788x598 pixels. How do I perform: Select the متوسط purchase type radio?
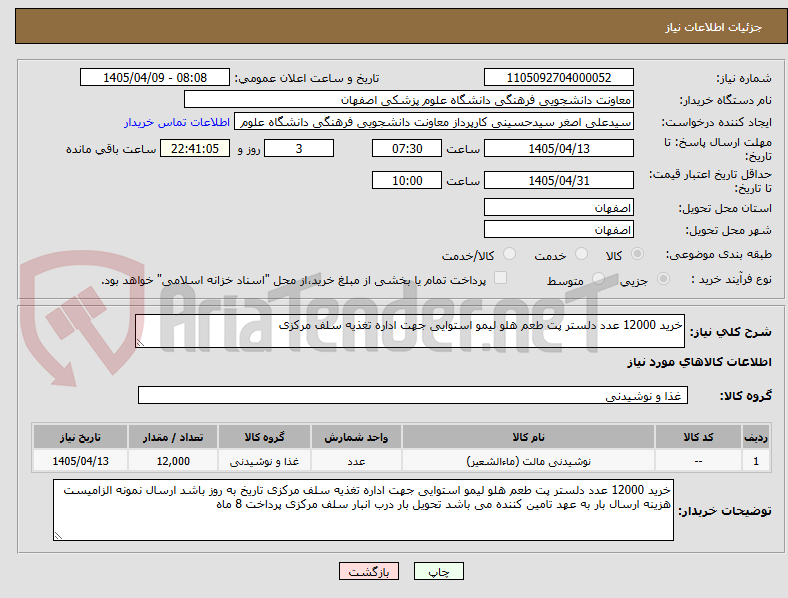598,278
